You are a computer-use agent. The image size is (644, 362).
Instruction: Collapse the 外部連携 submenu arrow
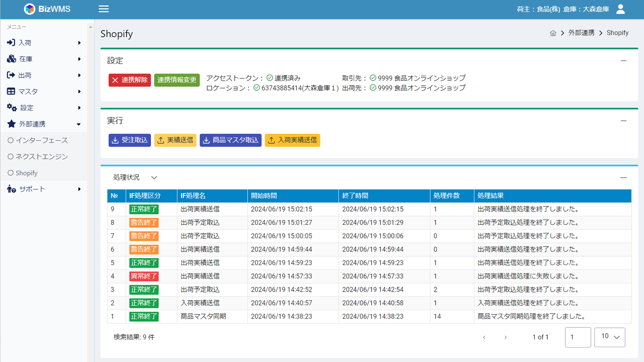tap(79, 124)
